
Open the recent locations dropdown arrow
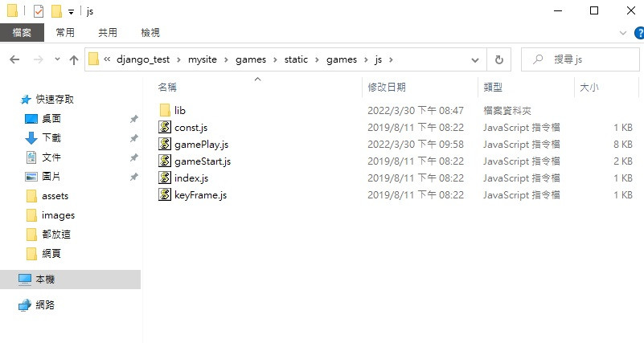click(x=57, y=59)
